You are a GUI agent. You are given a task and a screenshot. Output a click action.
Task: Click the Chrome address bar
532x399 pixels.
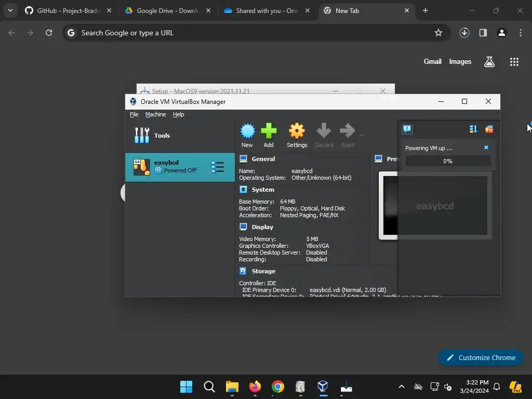click(x=256, y=33)
